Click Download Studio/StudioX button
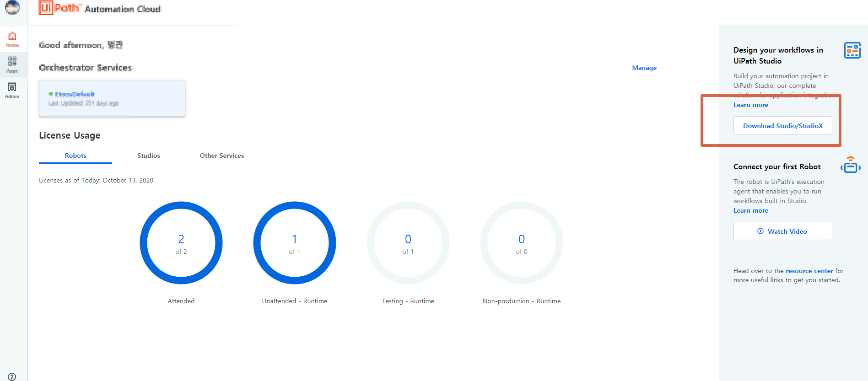 point(782,125)
